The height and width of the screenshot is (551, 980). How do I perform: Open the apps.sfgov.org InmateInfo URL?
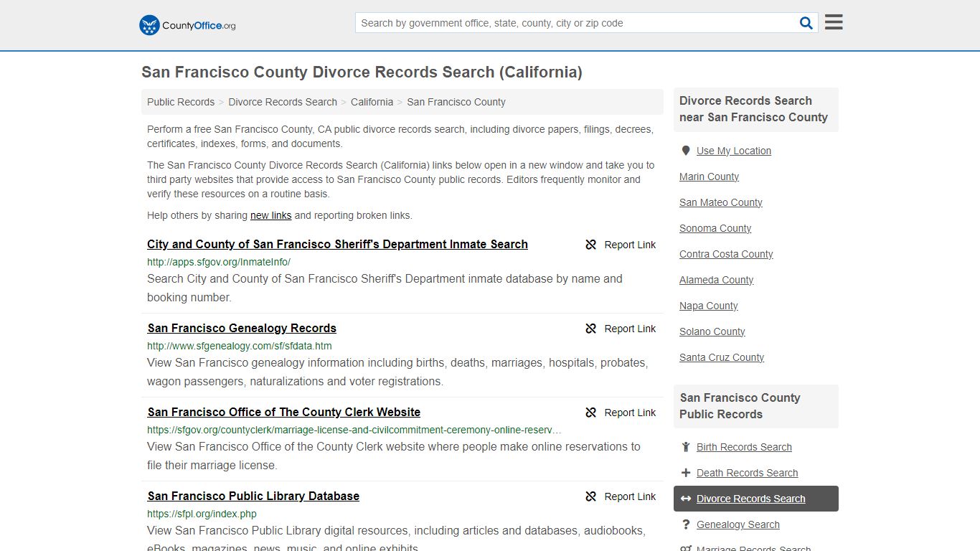219,262
